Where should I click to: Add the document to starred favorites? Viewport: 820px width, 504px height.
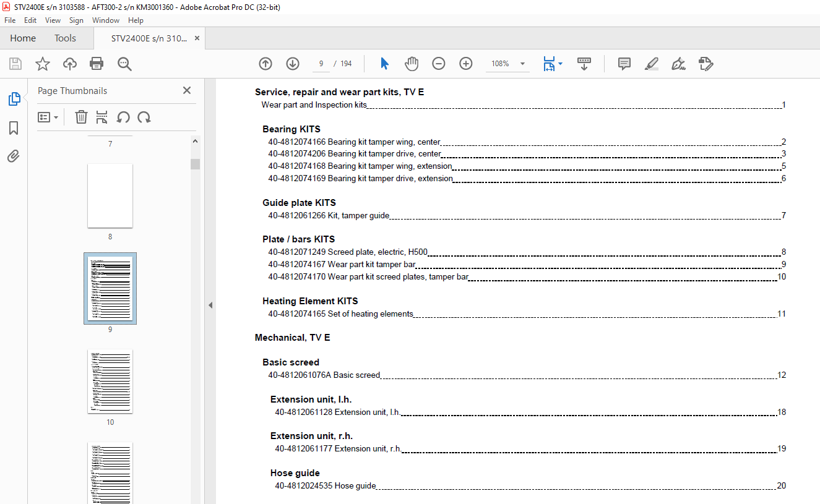click(x=43, y=64)
